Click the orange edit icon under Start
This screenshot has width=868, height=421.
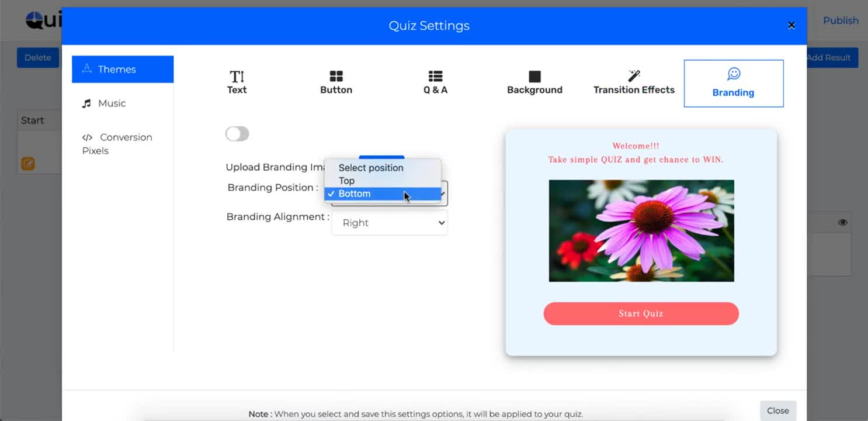click(x=27, y=164)
